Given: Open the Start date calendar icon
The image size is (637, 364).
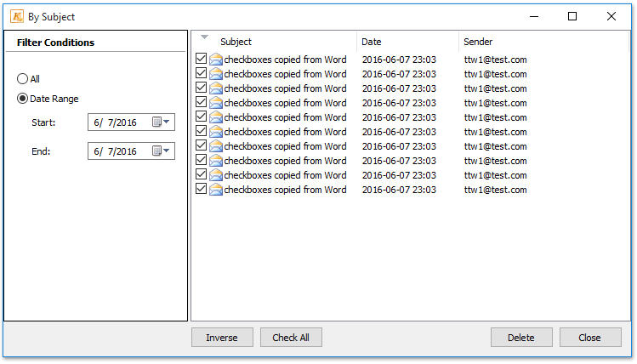Looking at the screenshot, I should (156, 122).
